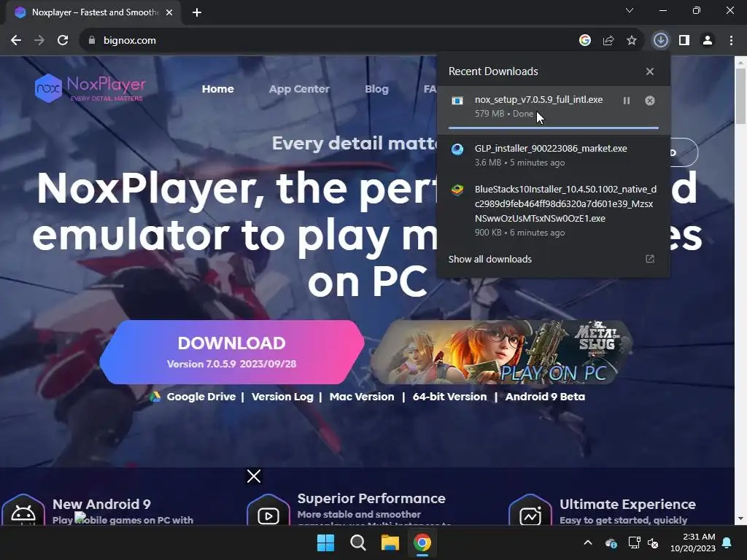Click the big DOWNLOAD Version 7.0.5.9 button

click(232, 352)
